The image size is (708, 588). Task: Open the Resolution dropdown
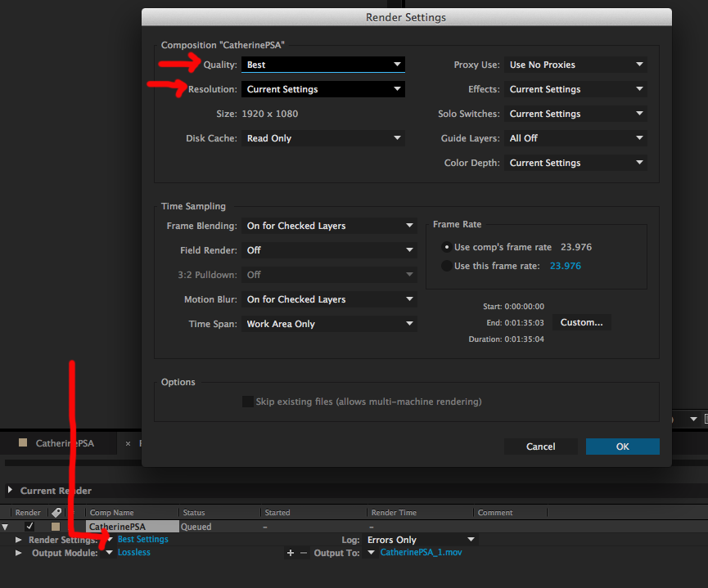pyautogui.click(x=322, y=89)
